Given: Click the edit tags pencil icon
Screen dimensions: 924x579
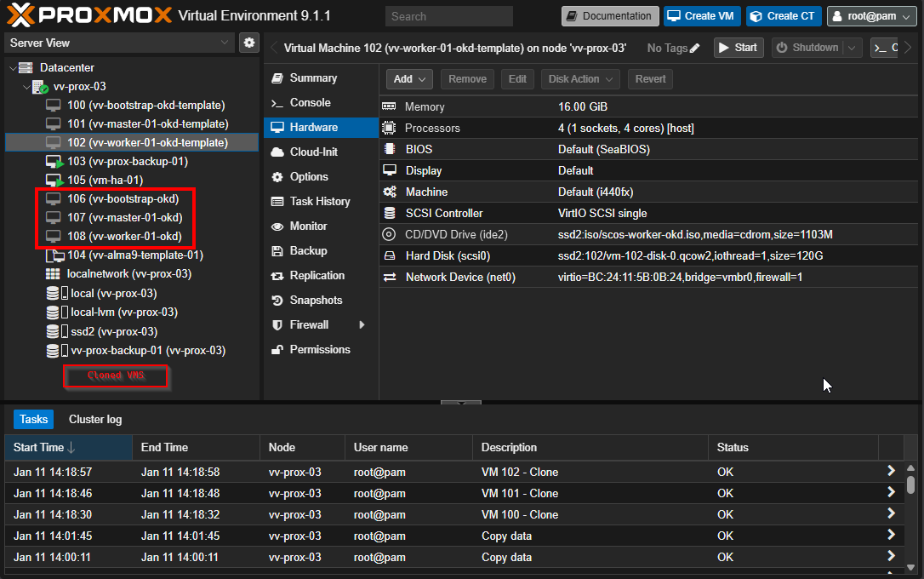Looking at the screenshot, I should tap(695, 49).
